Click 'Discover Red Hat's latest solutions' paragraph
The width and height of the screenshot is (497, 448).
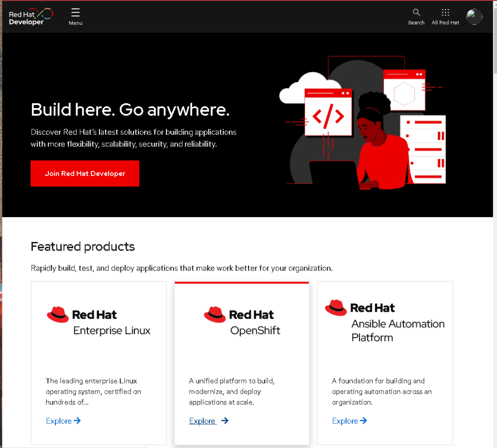[x=133, y=138]
